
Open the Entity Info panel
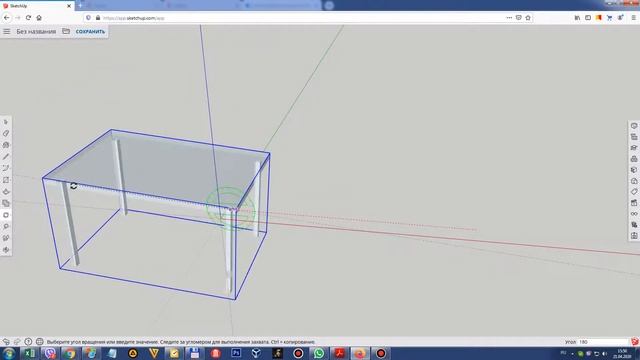tap(634, 126)
